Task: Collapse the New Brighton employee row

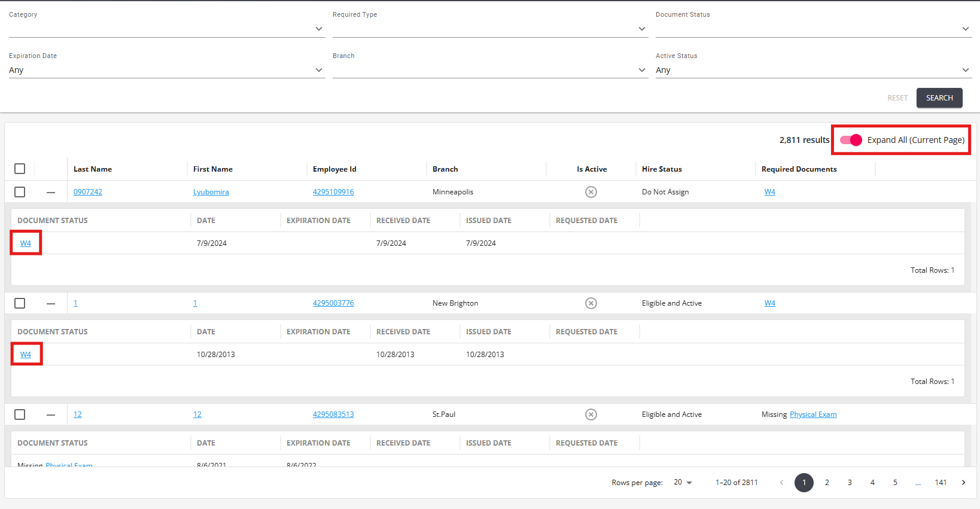Action: pyautogui.click(x=51, y=303)
